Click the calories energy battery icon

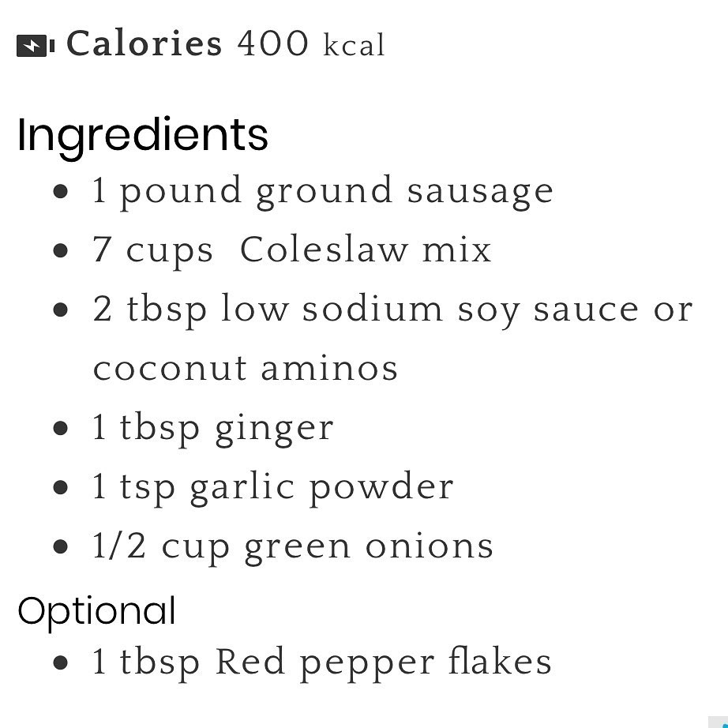(35, 46)
